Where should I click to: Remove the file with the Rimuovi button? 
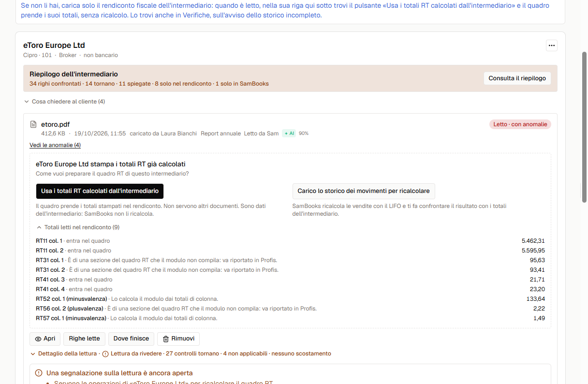click(178, 339)
